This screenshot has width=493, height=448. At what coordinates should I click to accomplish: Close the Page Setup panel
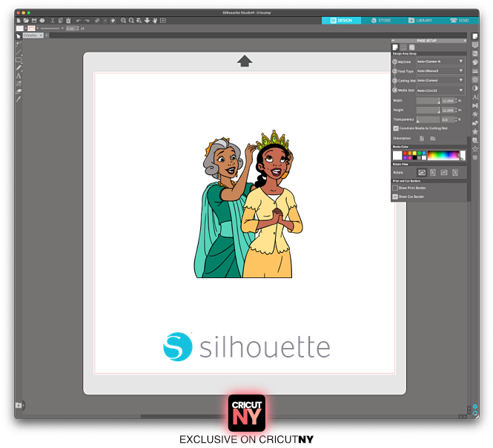(x=464, y=40)
